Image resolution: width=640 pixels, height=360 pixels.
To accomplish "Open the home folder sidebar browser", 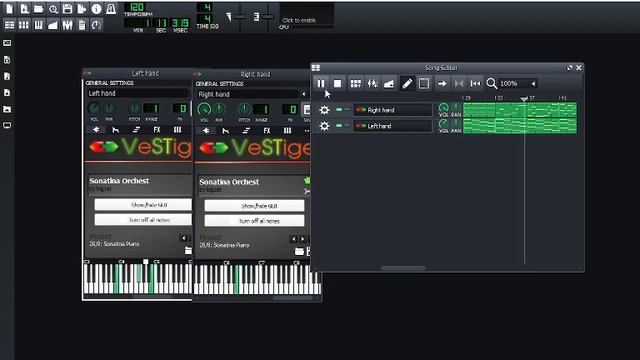I will [7, 109].
